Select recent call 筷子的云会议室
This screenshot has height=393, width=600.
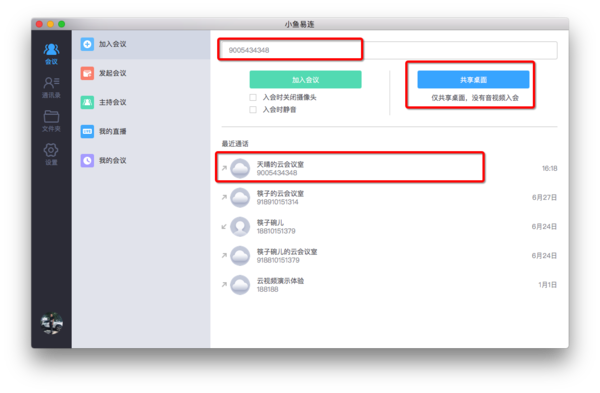(389, 197)
